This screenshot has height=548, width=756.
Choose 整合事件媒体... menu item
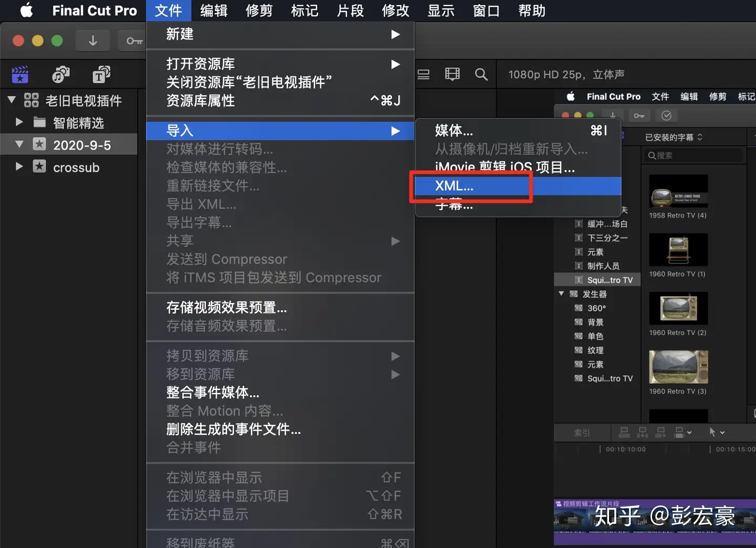click(280, 393)
